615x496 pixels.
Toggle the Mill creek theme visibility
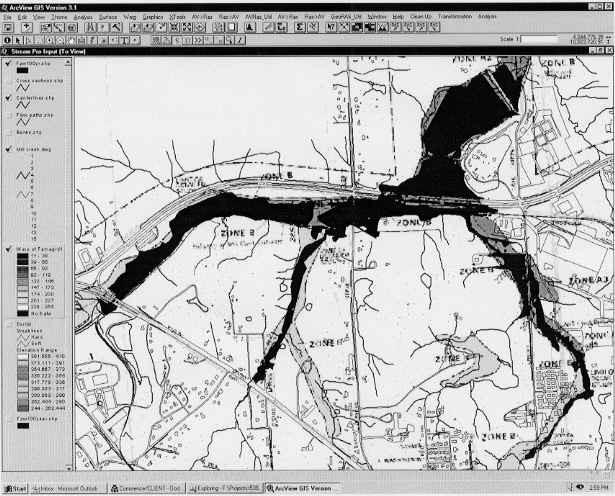pos(8,146)
